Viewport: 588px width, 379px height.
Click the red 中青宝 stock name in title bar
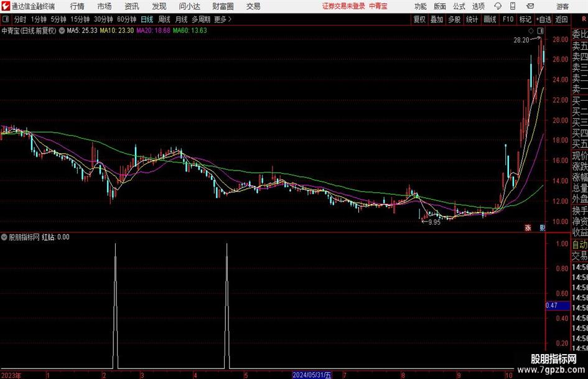coord(378,6)
